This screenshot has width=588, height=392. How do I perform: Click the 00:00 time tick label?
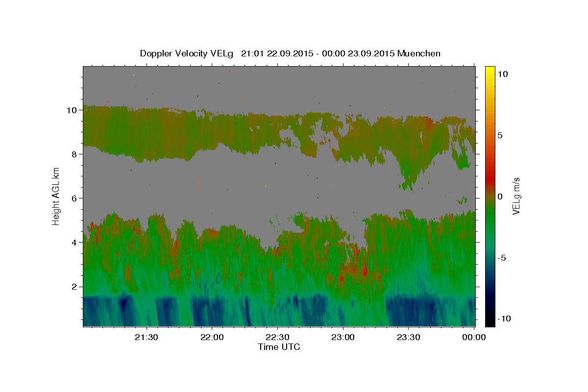474,337
